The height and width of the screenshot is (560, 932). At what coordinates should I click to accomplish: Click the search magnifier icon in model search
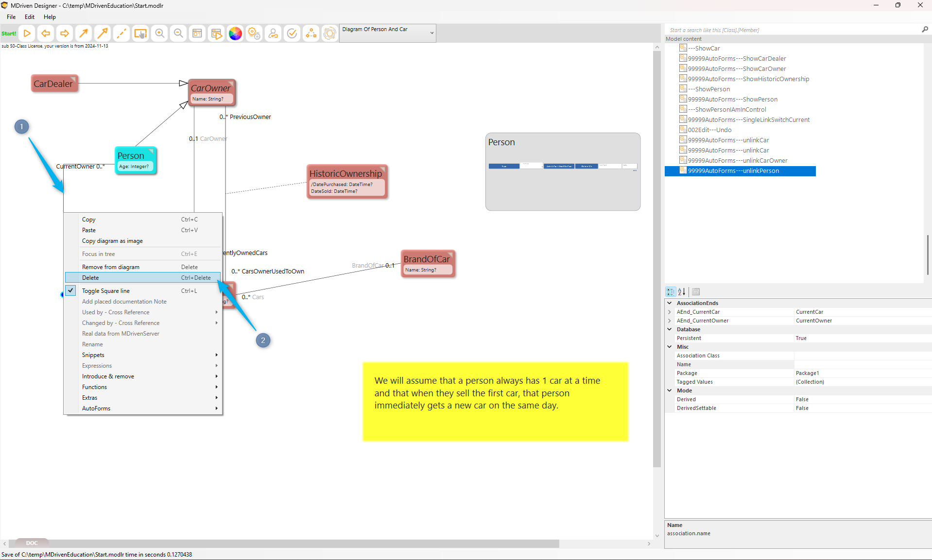(925, 30)
